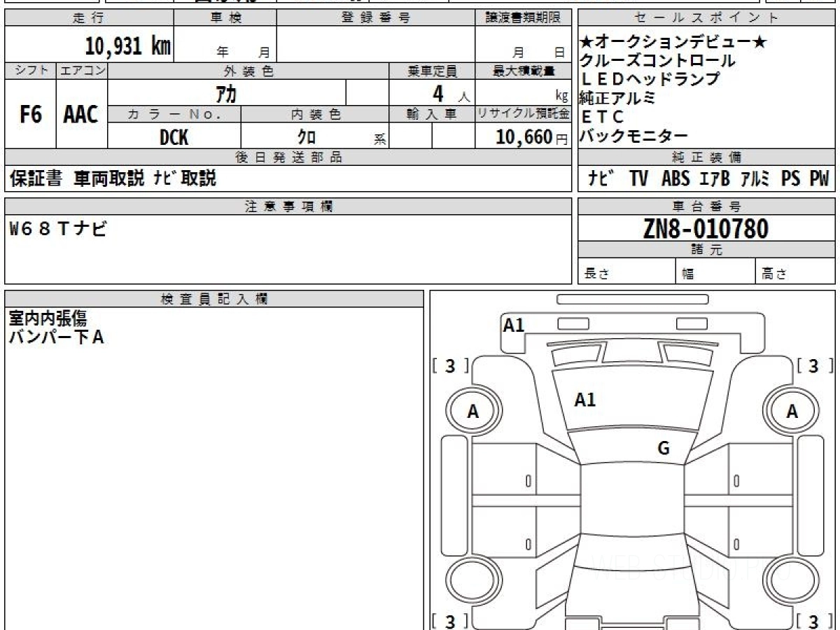
Task: Click the 検査員記入欄 header
Action: [x=214, y=299]
